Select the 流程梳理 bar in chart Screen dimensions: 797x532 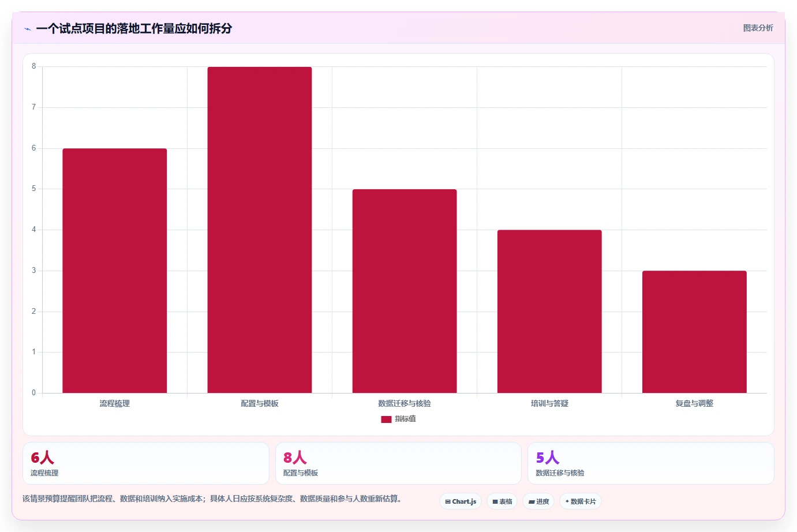pyautogui.click(x=115, y=271)
